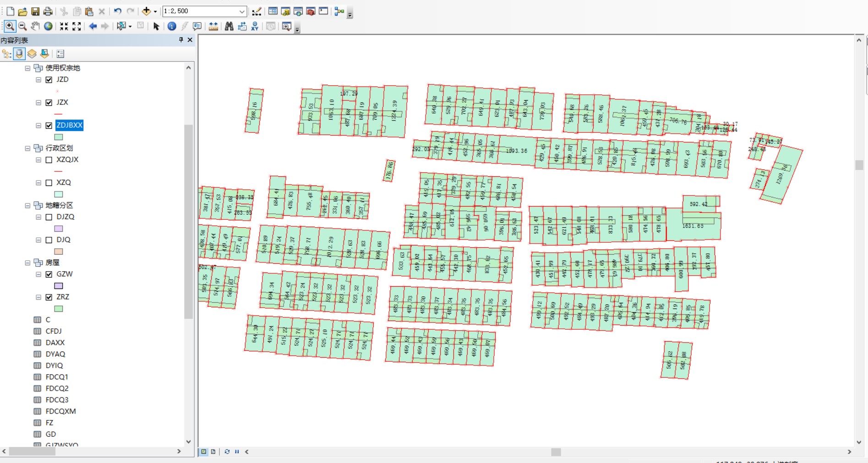Open the Identify tool
Screen dimensions: 868x463
coord(172,26)
